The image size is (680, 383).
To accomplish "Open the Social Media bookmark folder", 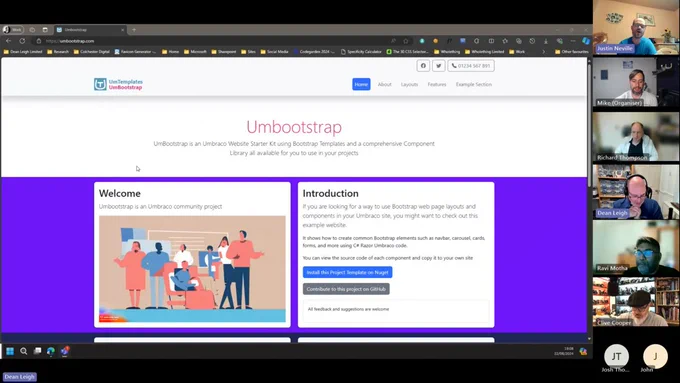I will tap(275, 52).
